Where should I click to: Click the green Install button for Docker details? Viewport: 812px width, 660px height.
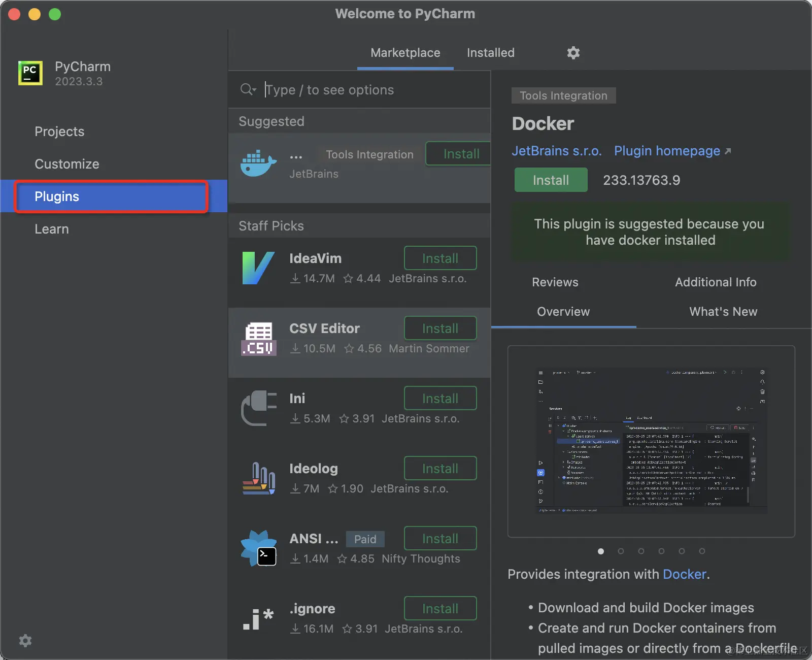click(x=551, y=180)
